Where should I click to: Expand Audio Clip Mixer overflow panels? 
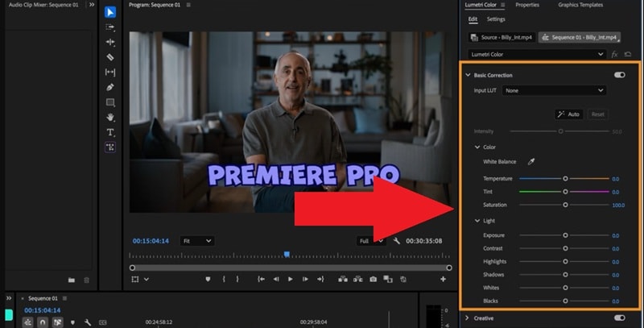pos(92,5)
